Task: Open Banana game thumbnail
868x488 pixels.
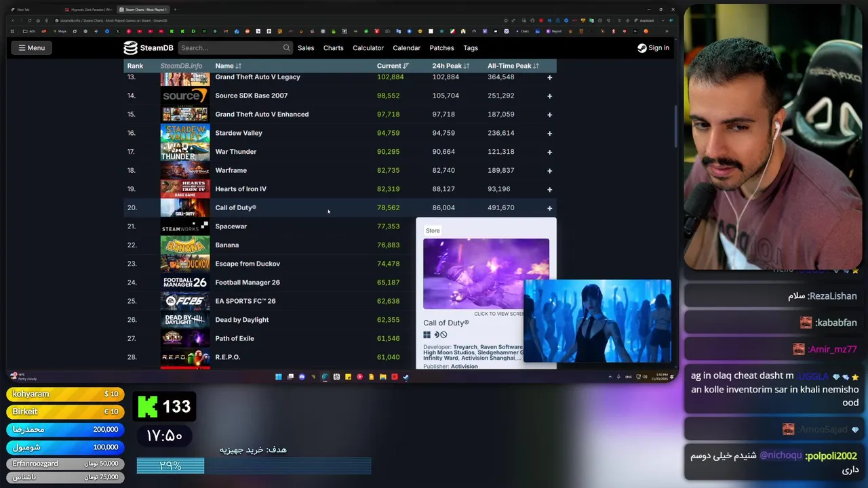Action: click(x=185, y=245)
